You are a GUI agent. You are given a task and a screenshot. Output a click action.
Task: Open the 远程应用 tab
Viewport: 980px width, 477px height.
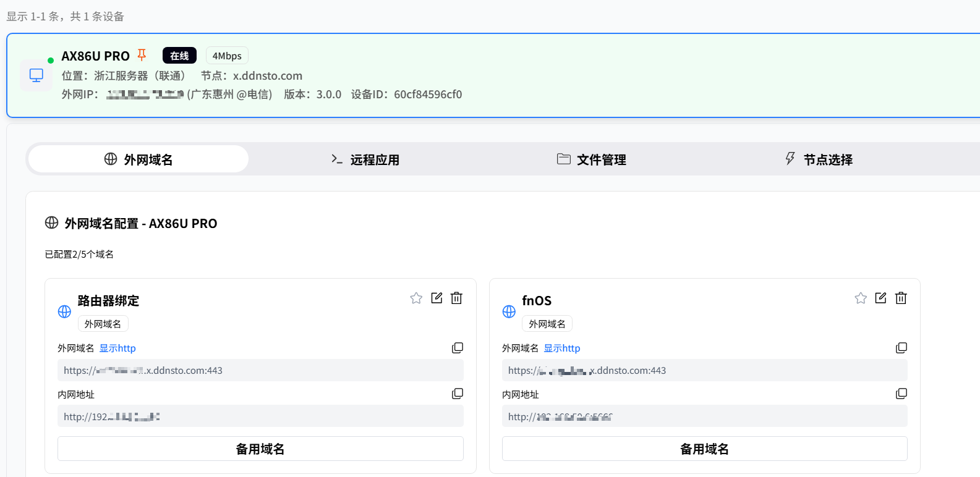[x=365, y=159]
